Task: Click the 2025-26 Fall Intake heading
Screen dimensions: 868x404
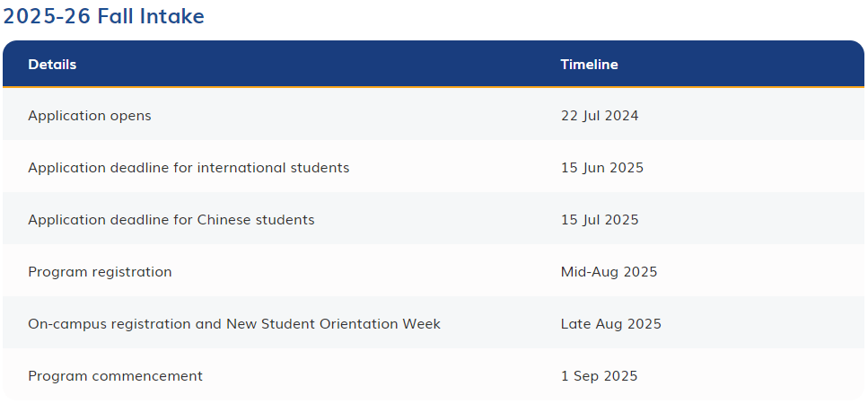Action: pos(103,16)
